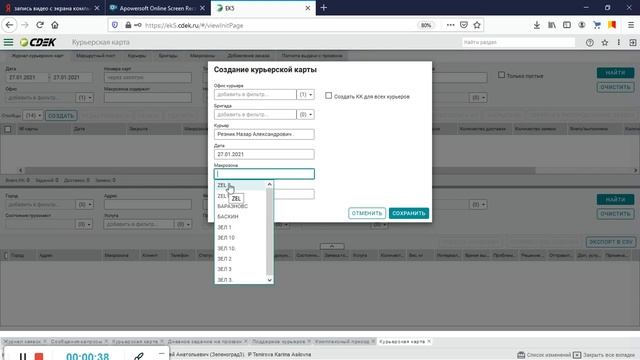This screenshot has height=360, width=640.
Task: Go forward with the browser forward arrow
Action: [25, 25]
